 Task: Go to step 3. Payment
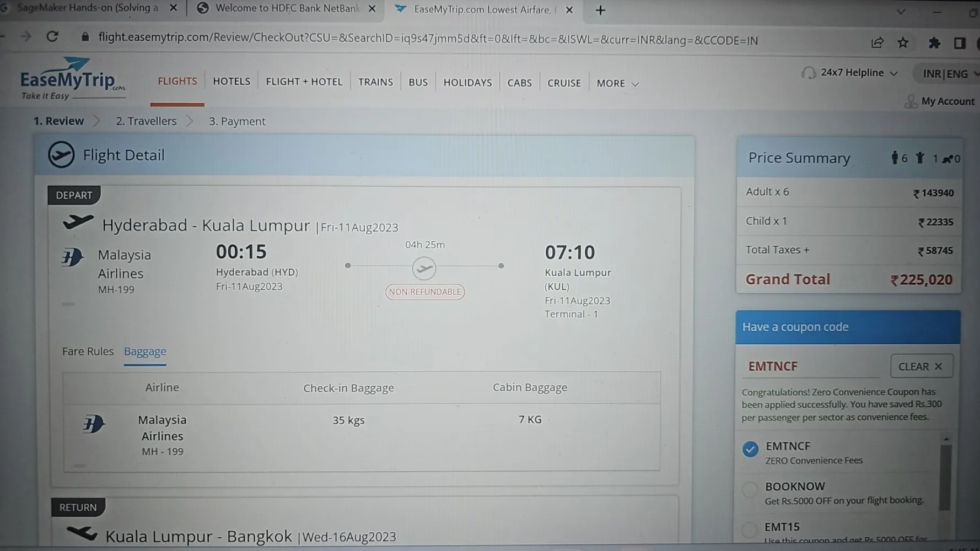237,121
